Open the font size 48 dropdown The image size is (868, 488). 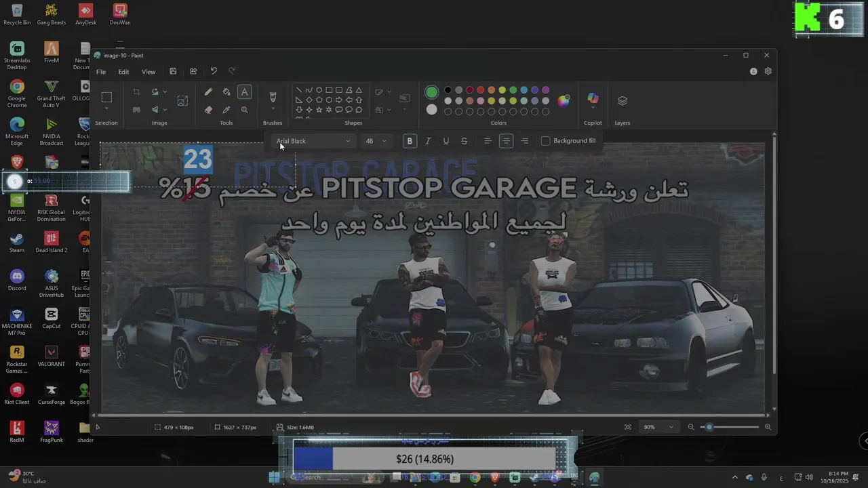[376, 141]
